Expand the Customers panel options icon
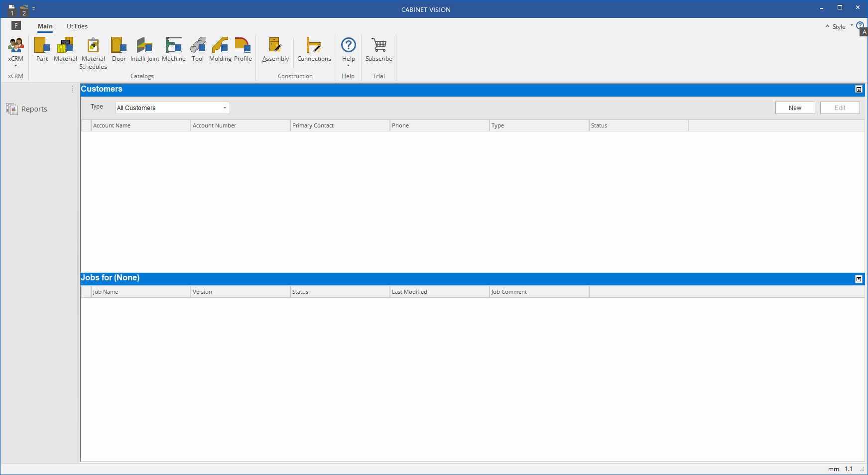The width and height of the screenshot is (868, 475). (x=859, y=90)
